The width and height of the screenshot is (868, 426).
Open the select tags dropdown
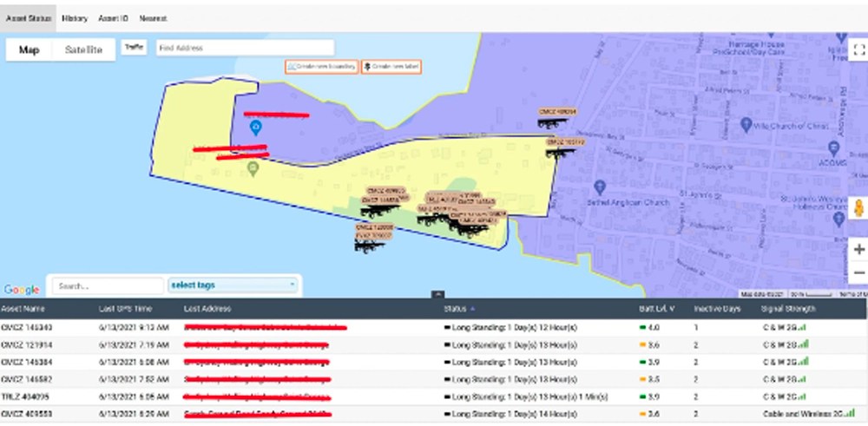(233, 285)
